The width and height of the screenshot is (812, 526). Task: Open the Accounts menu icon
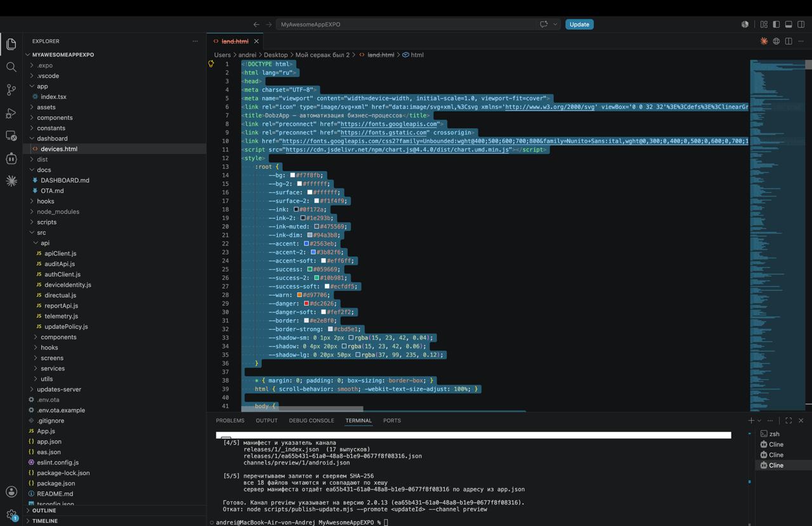pos(11,492)
